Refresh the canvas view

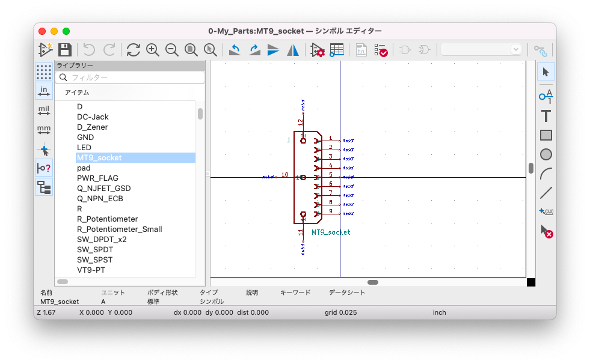click(x=133, y=50)
